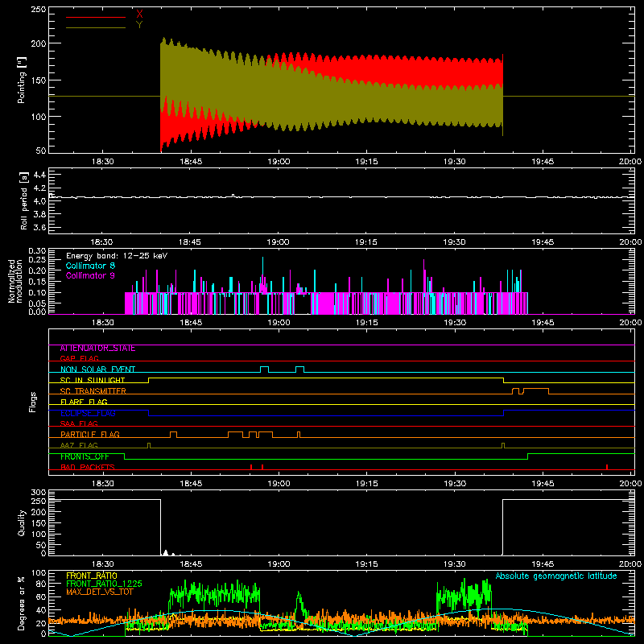Click the first NON_SOLAR_EVENT pulse before 19:00
Image resolution: width=644 pixels, height=644 pixels.
pos(265,369)
